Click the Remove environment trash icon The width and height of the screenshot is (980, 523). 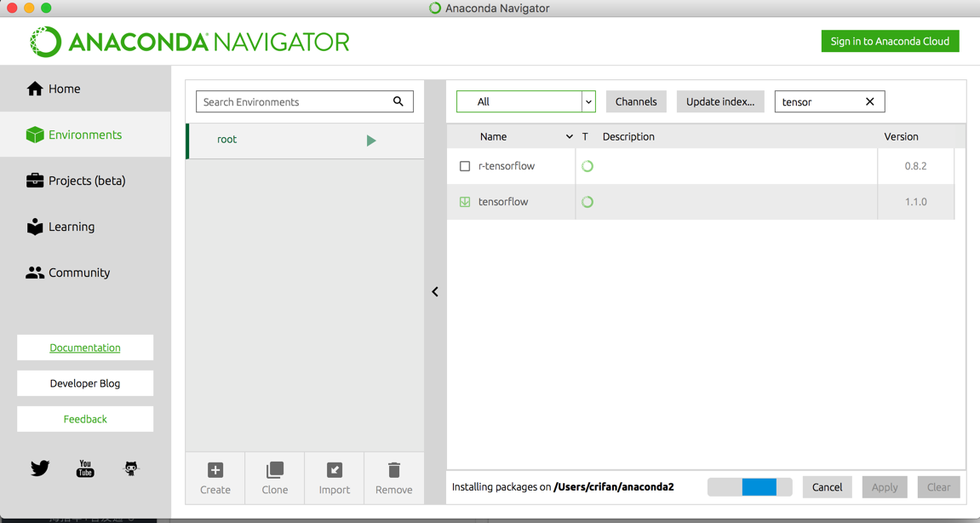pyautogui.click(x=393, y=470)
